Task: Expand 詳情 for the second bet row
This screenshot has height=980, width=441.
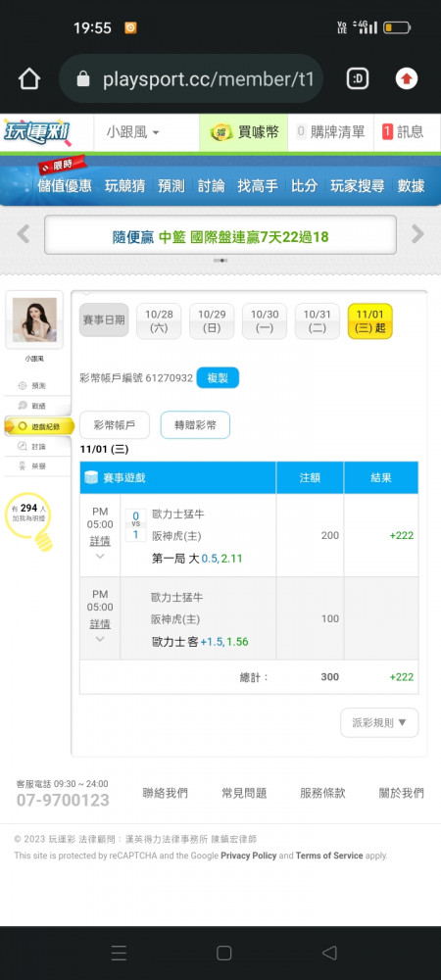Action: [x=100, y=623]
